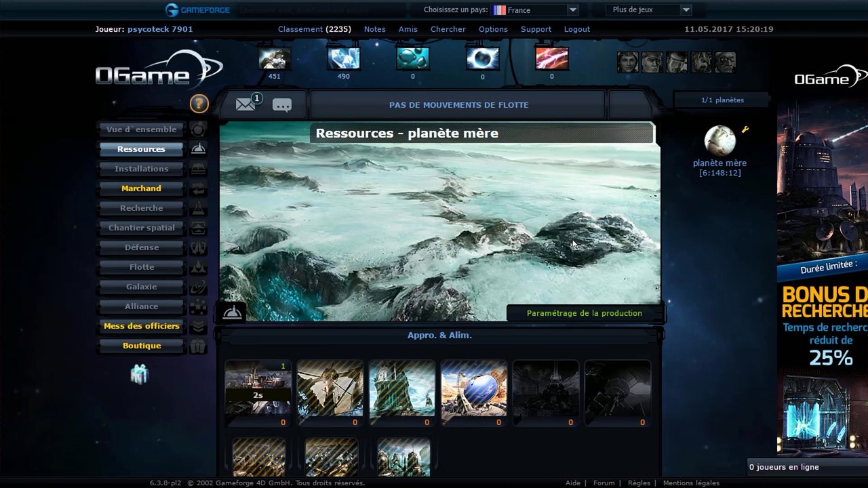The width and height of the screenshot is (868, 488).
Task: Select the solar plant building thumbnail
Action: (474, 394)
